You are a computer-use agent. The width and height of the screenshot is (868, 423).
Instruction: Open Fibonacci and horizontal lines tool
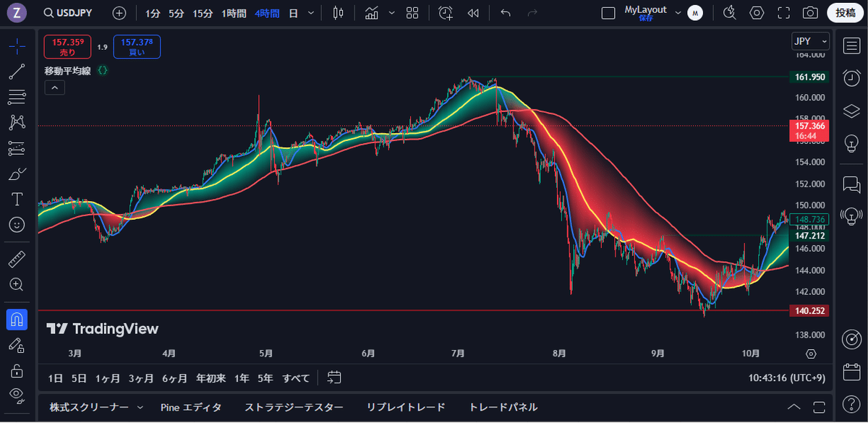click(17, 97)
